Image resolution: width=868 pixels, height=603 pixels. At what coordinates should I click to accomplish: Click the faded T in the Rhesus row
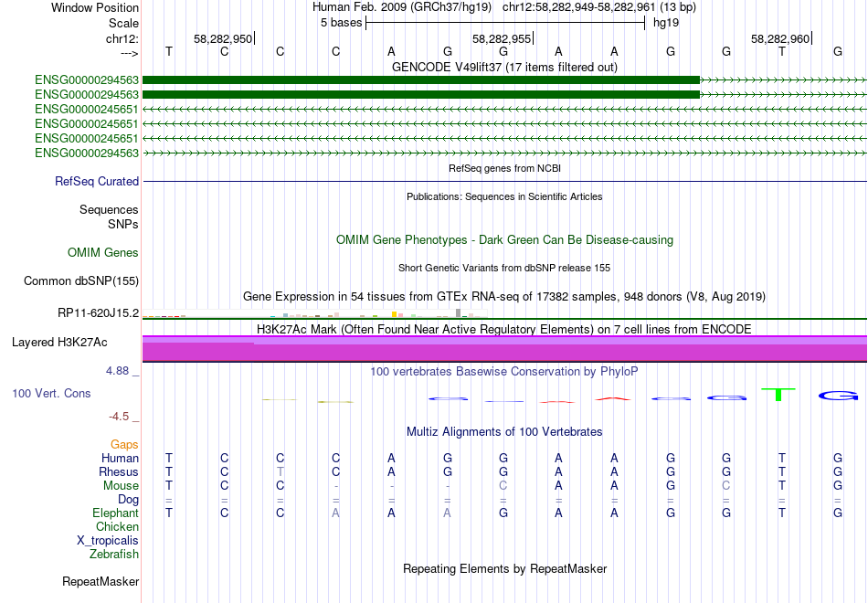click(x=281, y=471)
